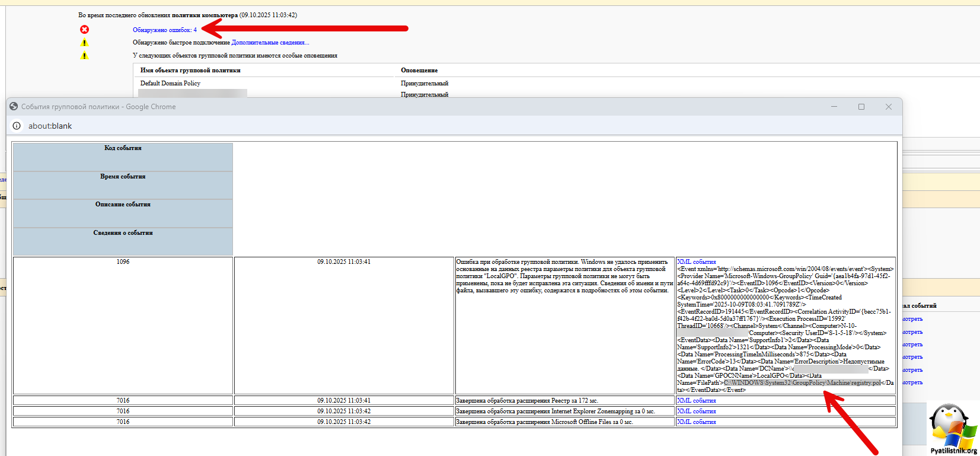The image size is (980, 456).
Task: Select time in the Offline Files row
Action: coord(344,422)
